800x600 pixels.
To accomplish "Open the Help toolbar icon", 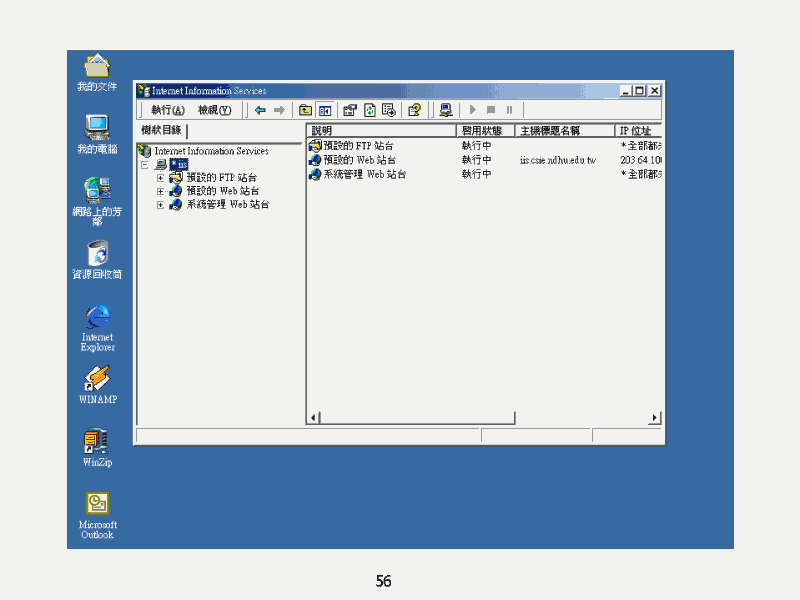I will (x=414, y=110).
